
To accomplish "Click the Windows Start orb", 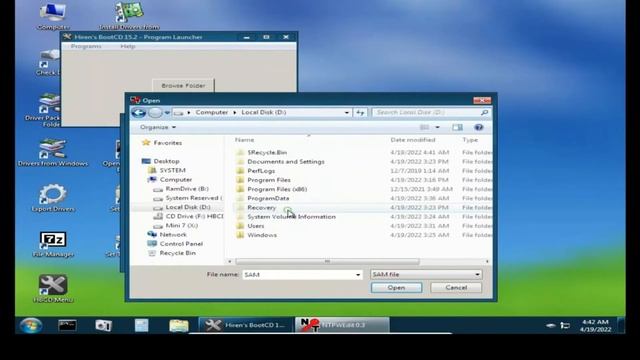I will (31, 325).
